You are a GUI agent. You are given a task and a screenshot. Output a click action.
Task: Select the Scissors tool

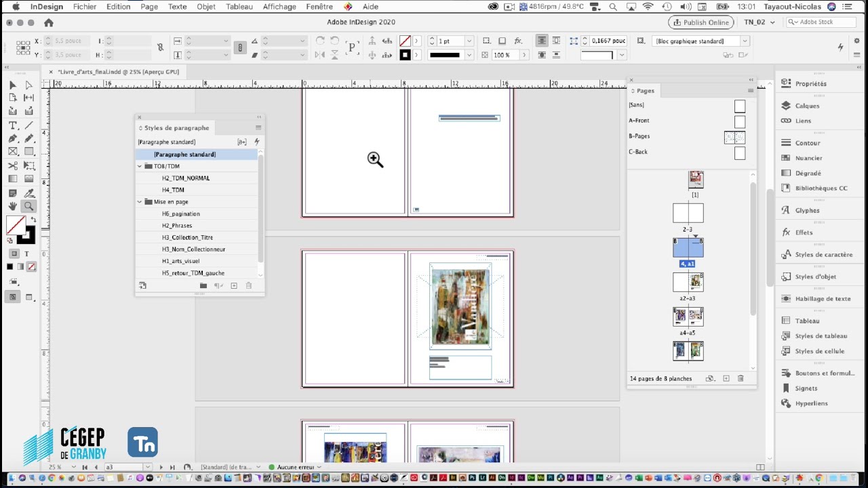[x=12, y=166]
